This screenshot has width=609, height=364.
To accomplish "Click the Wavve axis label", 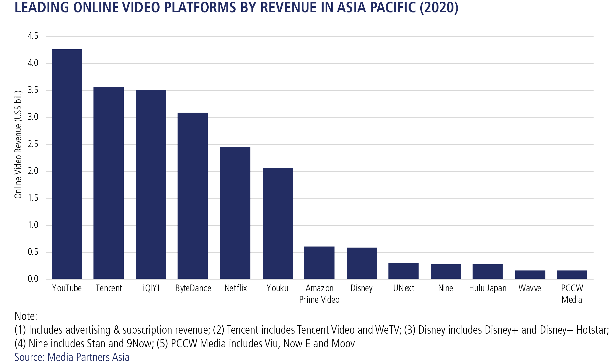I will (x=530, y=288).
